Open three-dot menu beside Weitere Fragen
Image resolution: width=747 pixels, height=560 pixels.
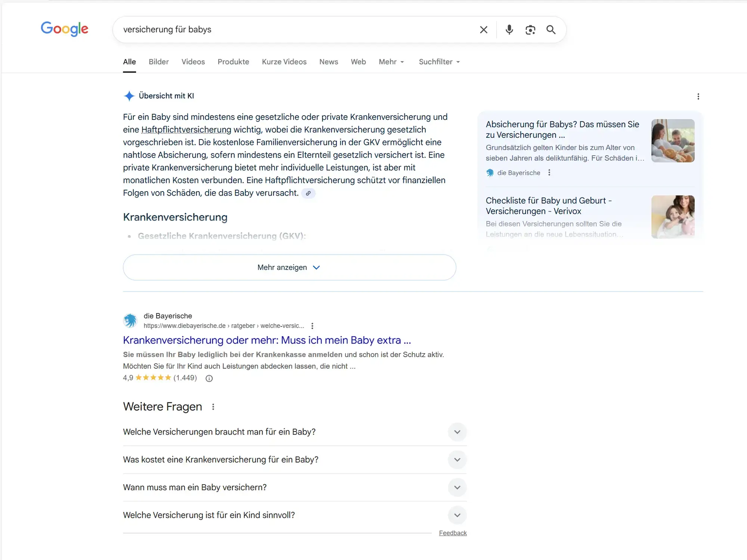pyautogui.click(x=213, y=407)
